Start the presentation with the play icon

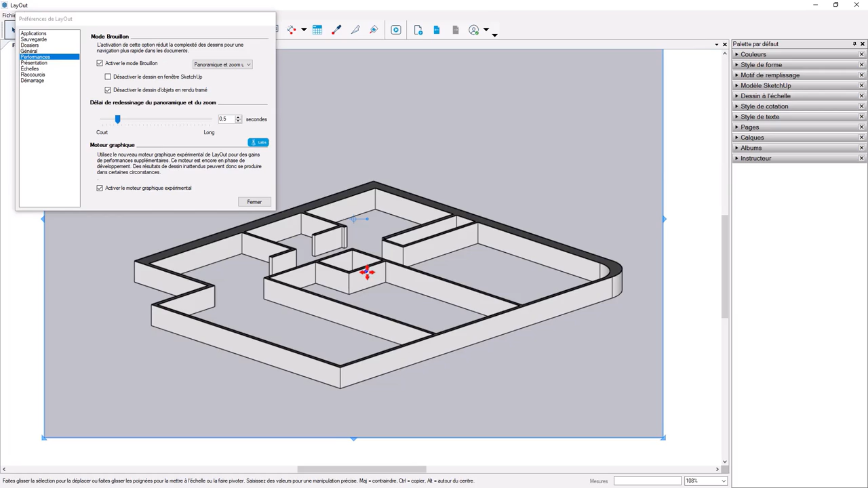point(396,30)
